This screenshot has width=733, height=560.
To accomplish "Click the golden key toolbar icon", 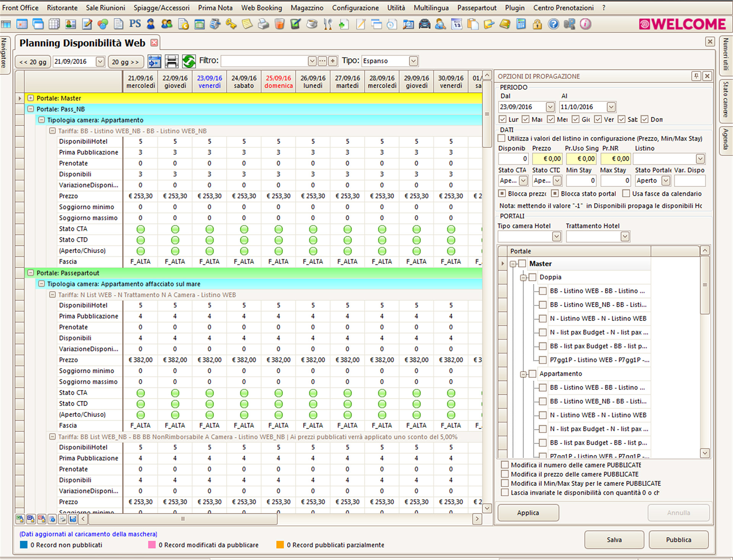I will [x=231, y=24].
